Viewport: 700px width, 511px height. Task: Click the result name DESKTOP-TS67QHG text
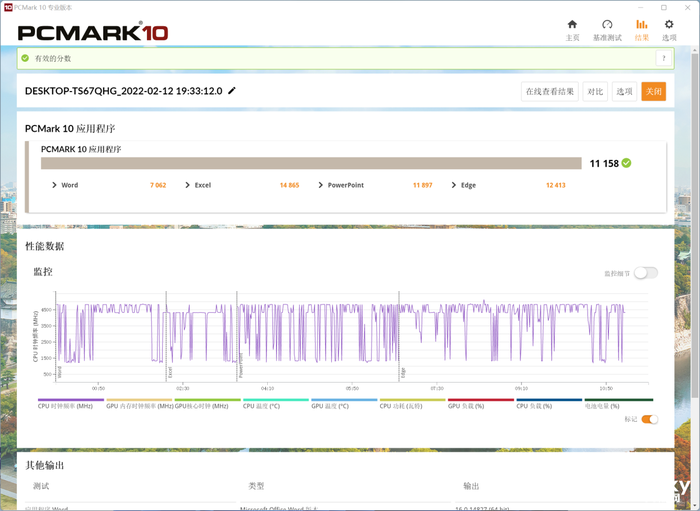pyautogui.click(x=124, y=91)
